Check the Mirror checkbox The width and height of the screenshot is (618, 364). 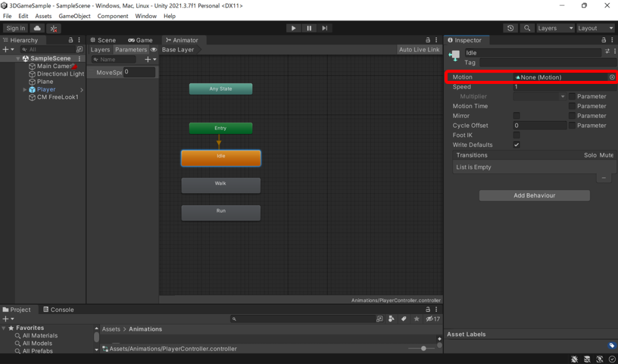[x=517, y=115]
